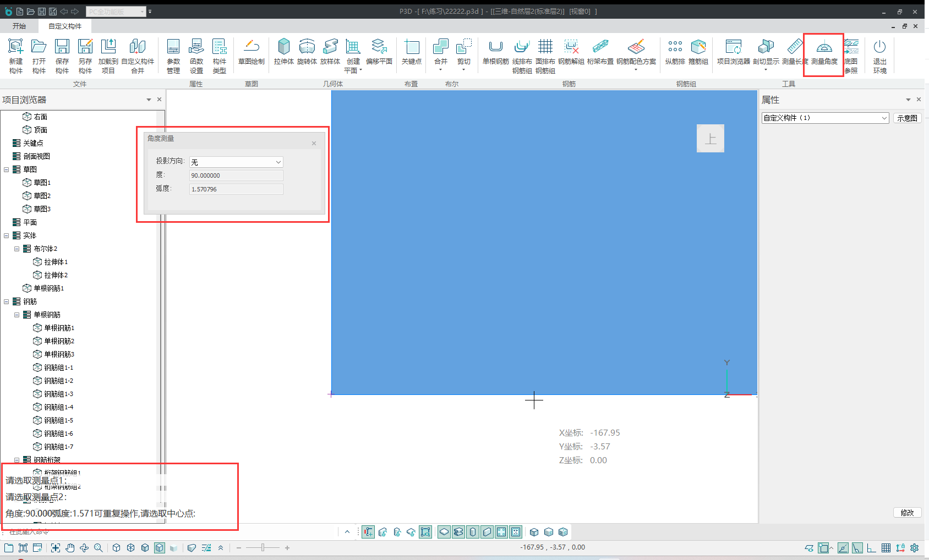Viewport: 929px width, 560px height.
Task: Click the zoom slider in the bottom toolbar
Action: (x=263, y=548)
